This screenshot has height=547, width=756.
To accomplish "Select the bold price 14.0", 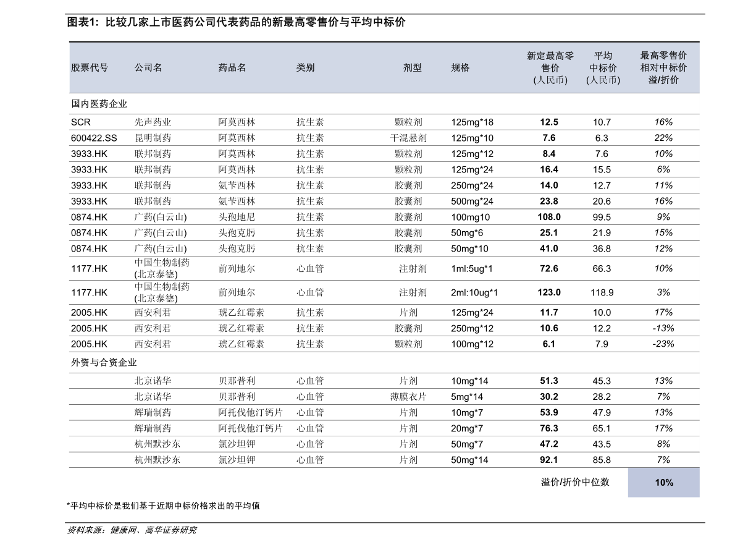I will [x=549, y=185].
